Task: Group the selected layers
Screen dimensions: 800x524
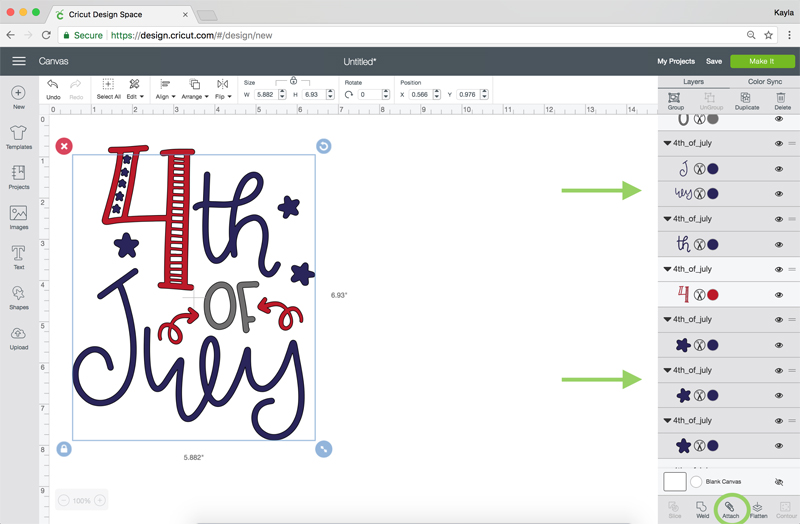Action: (675, 101)
